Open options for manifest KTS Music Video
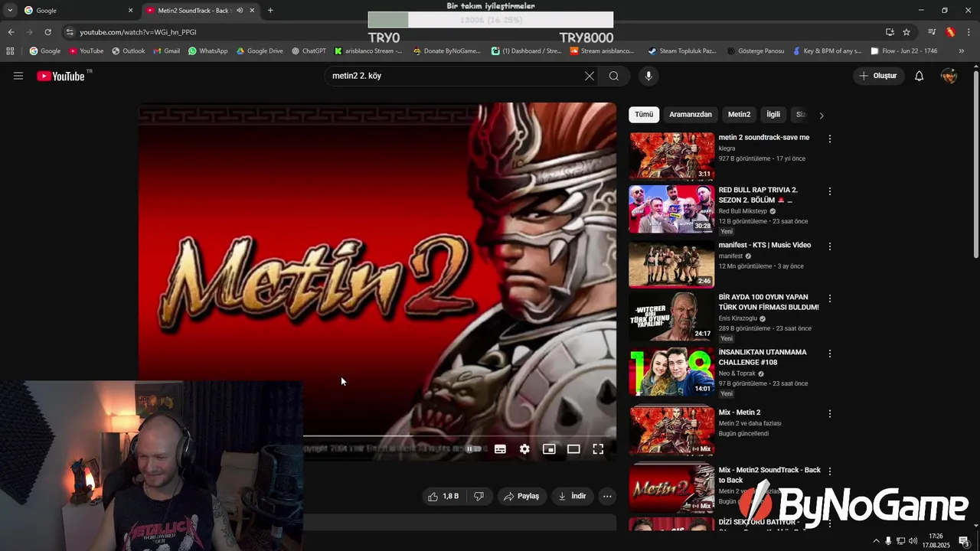The image size is (980, 551). [x=829, y=246]
